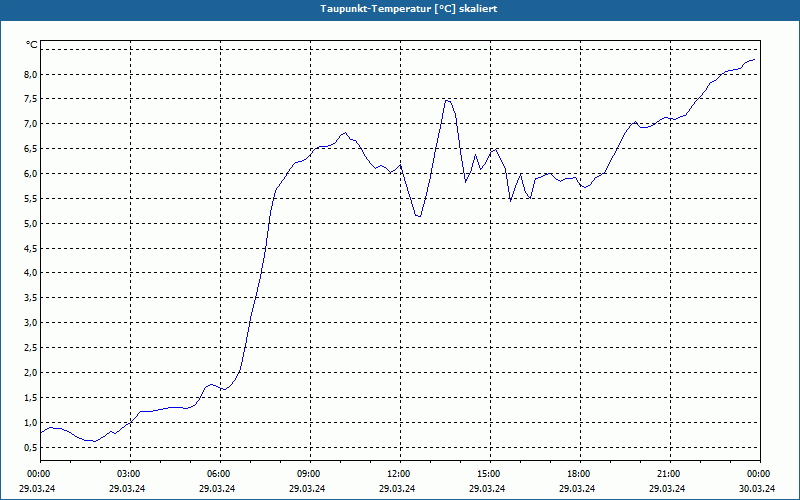
Task: Select the 8,0 y-axis label
Action: tap(31, 74)
